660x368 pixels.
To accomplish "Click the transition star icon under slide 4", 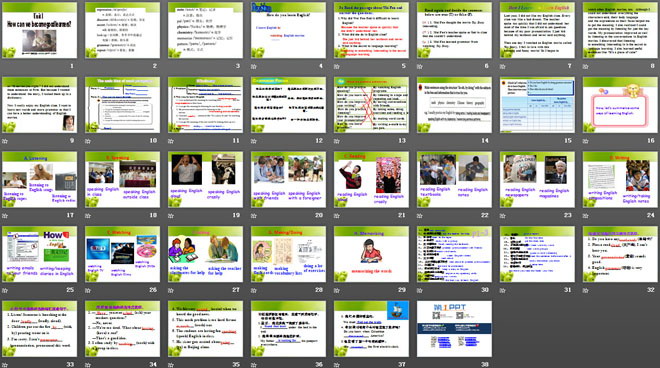I will click(x=253, y=66).
